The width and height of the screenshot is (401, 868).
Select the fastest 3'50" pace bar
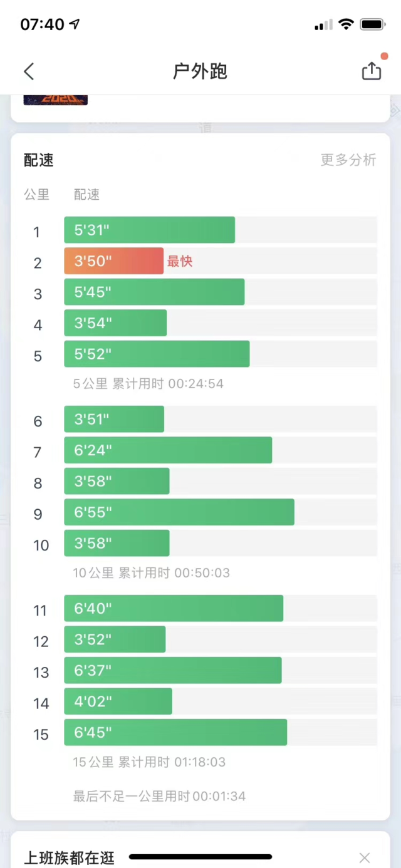pyautogui.click(x=113, y=261)
